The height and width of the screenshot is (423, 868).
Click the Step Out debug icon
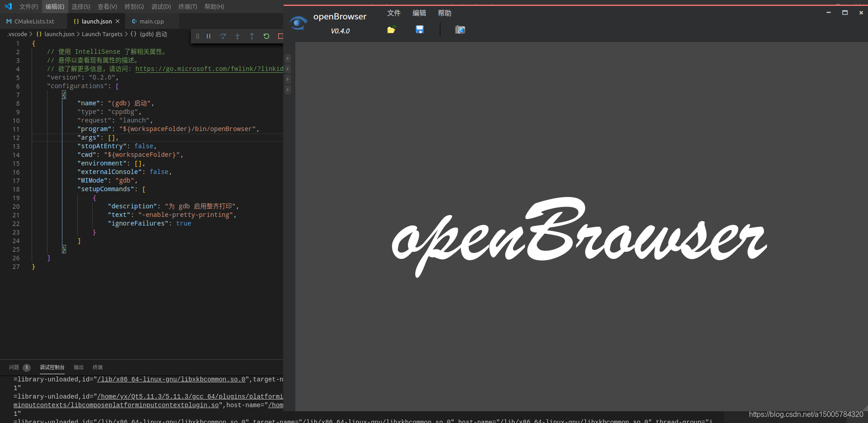pos(252,36)
